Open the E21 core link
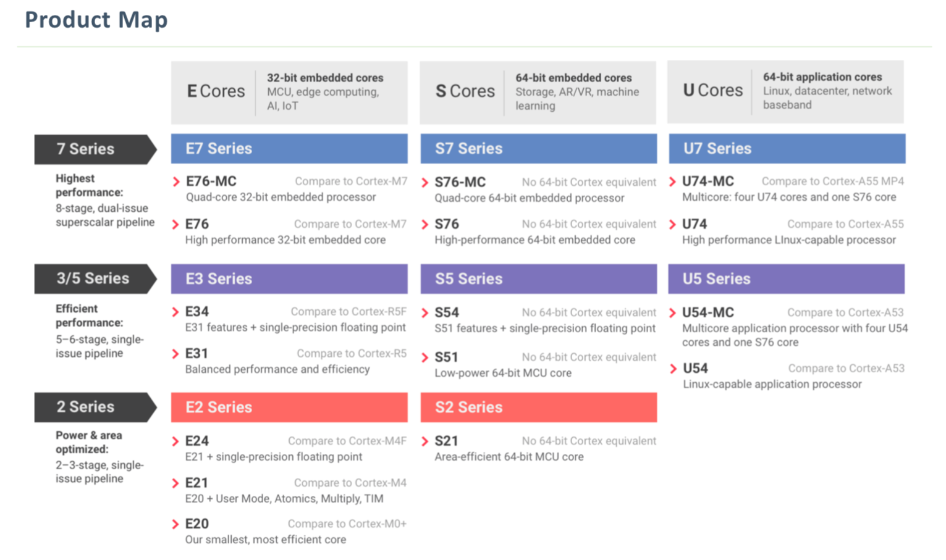946x560 pixels. (196, 483)
